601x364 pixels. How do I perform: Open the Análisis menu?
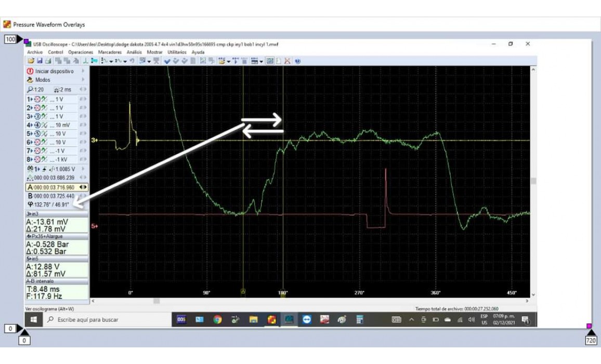[x=134, y=53]
